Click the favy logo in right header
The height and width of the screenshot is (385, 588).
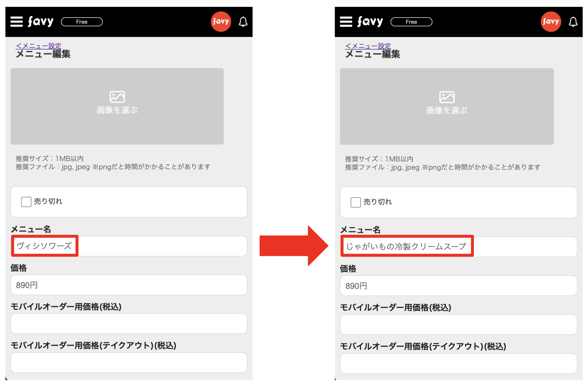370,22
